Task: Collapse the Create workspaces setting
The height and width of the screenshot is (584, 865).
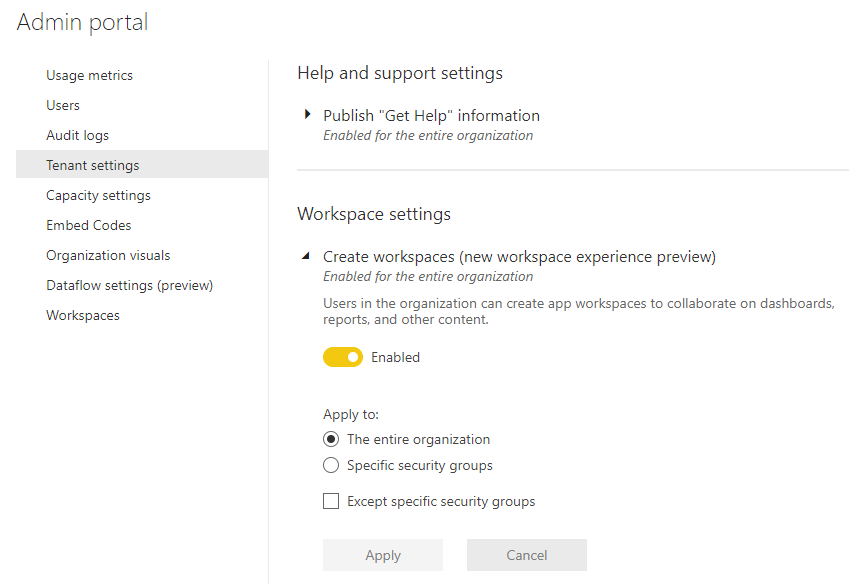Action: (x=306, y=255)
